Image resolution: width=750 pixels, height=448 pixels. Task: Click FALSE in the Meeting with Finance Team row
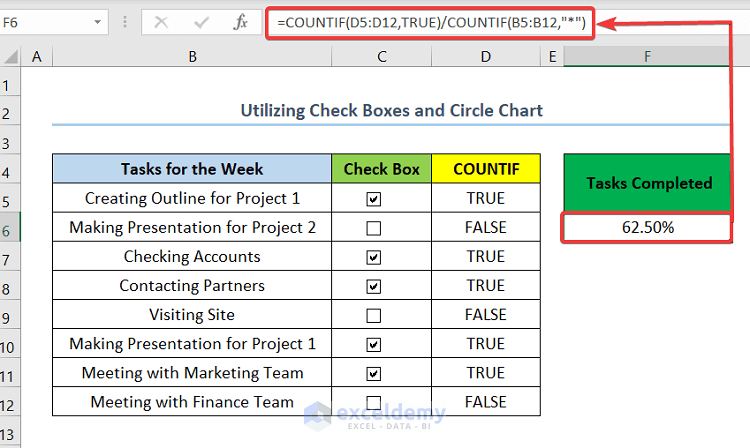[486, 402]
